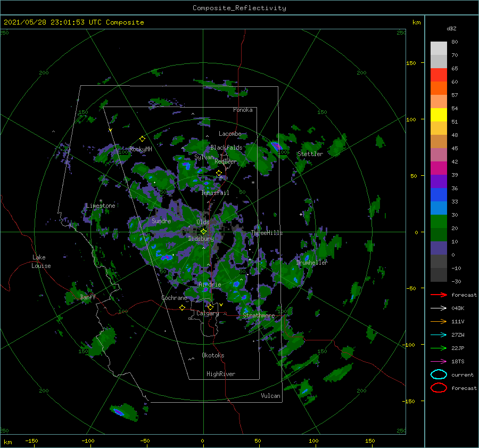Select the red forecast arrow legend icon

tap(439, 295)
